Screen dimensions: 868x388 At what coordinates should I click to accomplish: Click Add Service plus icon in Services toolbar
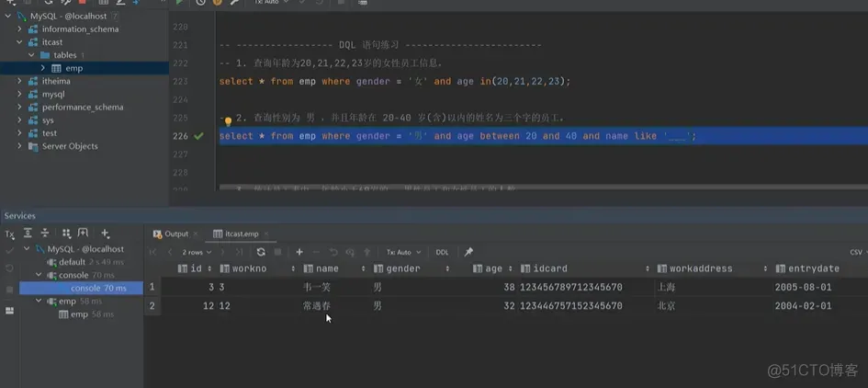tap(106, 234)
